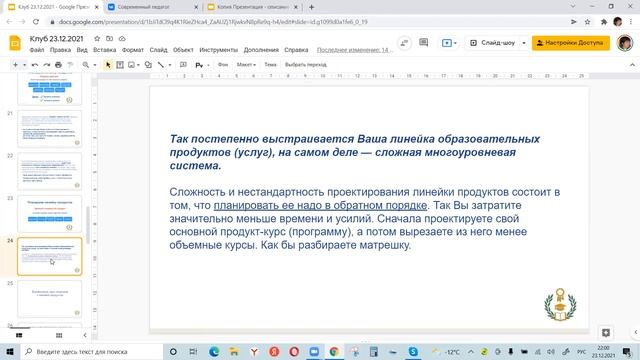The height and width of the screenshot is (360, 640).
Task: Click the Explore button at bottom right
Action: (606, 333)
